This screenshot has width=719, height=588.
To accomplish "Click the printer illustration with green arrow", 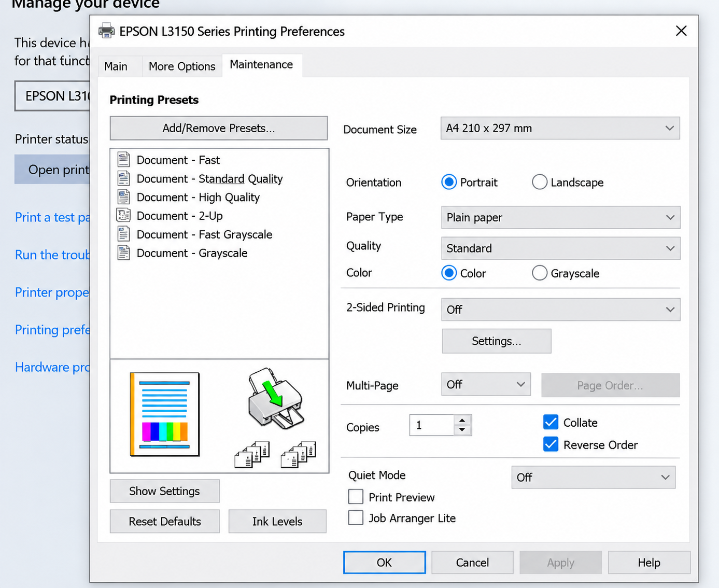I will pyautogui.click(x=275, y=399).
